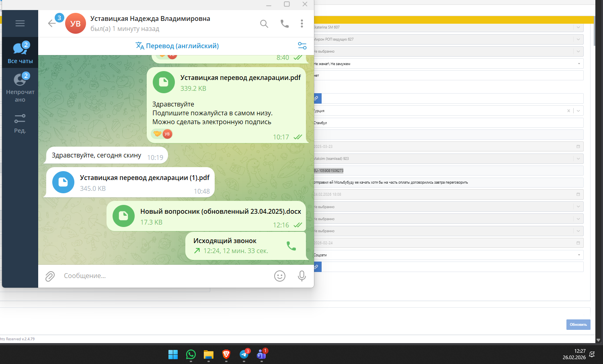This screenshot has width=603, height=364.
Task: Open the chat's three-dot more menu
Action: (x=302, y=24)
